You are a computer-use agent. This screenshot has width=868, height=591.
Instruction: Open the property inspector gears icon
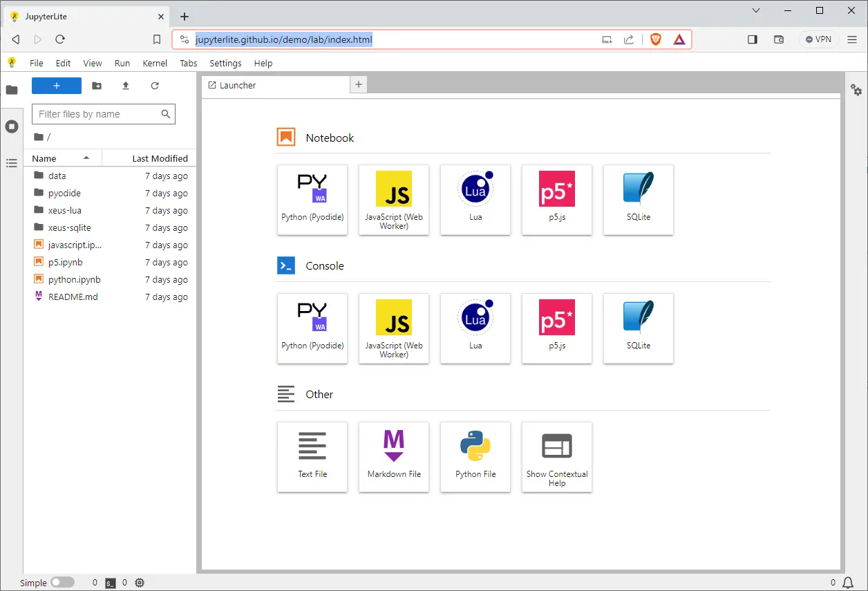pos(856,90)
